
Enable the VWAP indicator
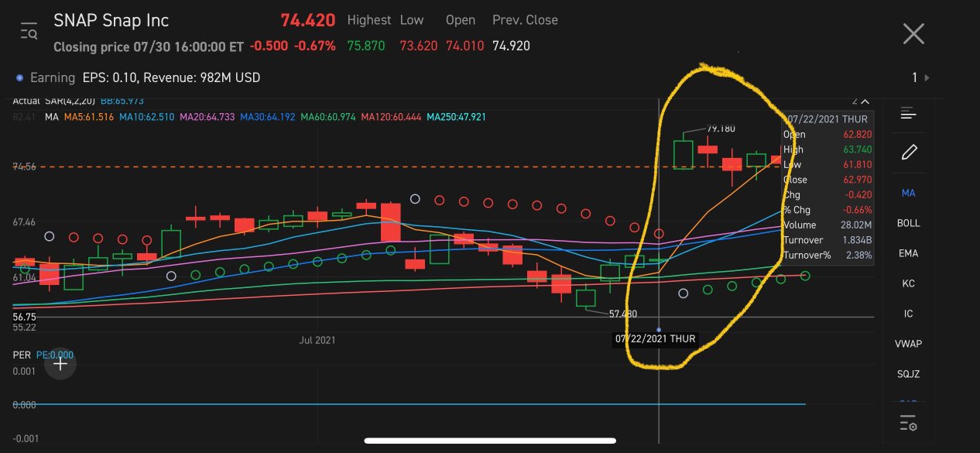pos(908,344)
